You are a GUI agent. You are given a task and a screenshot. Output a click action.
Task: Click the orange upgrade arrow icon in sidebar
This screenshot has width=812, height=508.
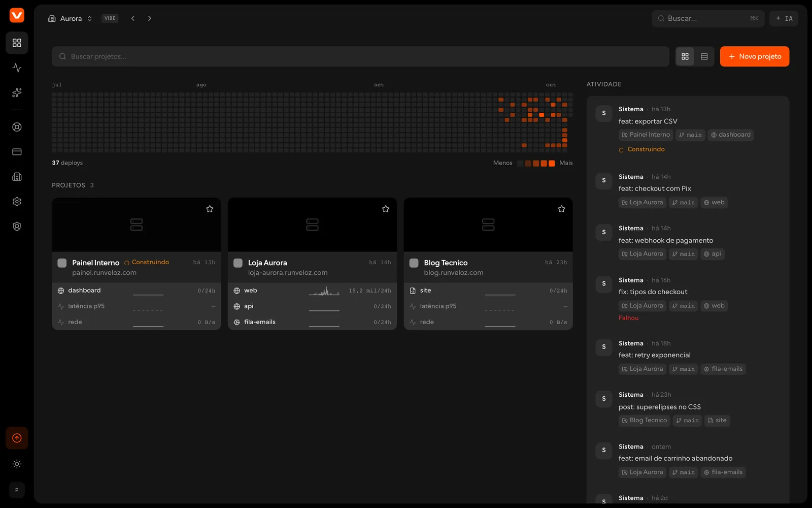point(17,438)
